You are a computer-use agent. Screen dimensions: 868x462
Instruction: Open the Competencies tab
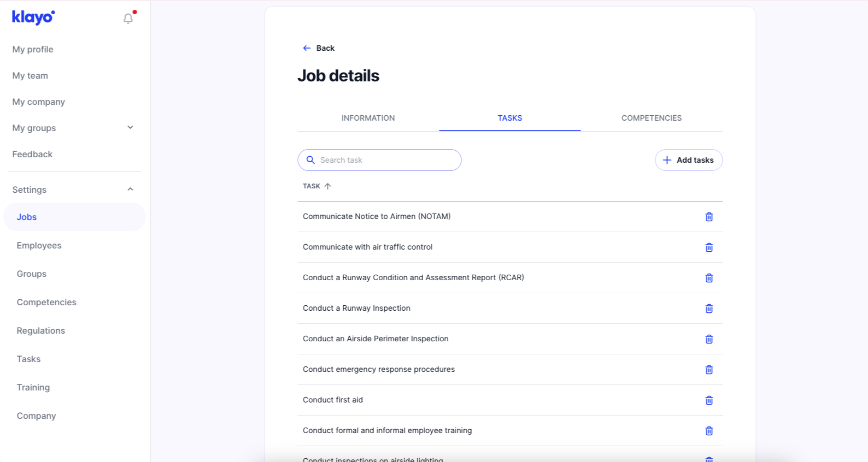651,118
